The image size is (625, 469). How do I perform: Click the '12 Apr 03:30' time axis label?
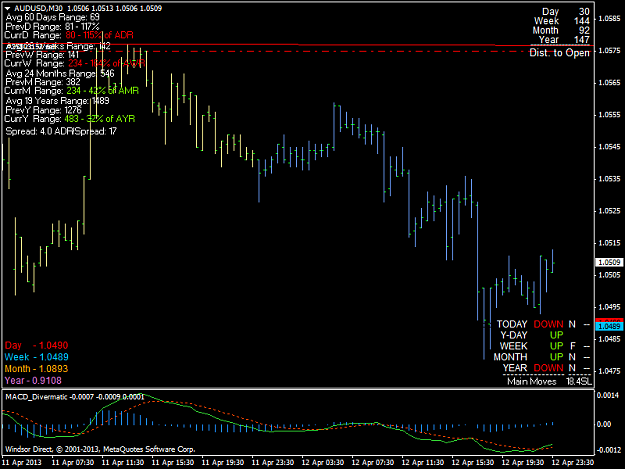click(x=323, y=463)
